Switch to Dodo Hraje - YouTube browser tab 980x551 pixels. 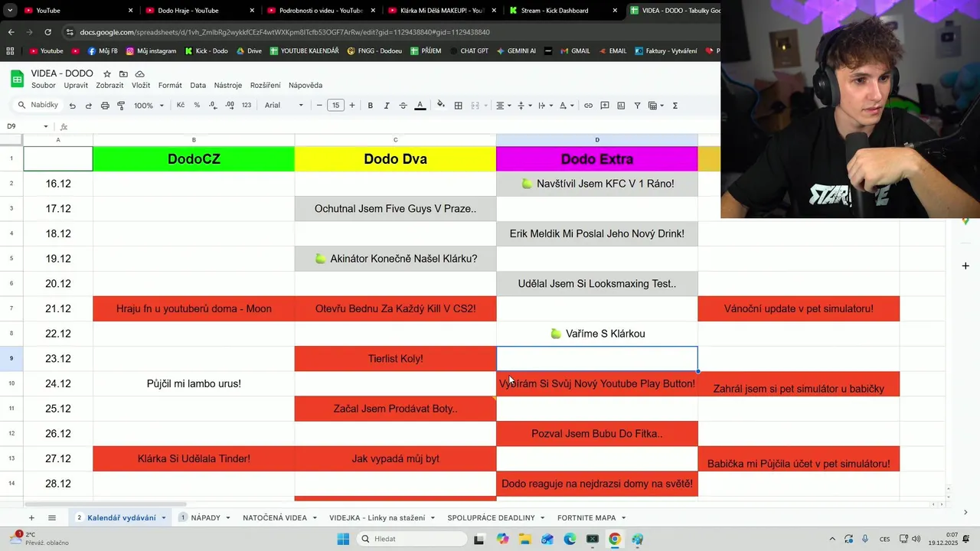[199, 11]
